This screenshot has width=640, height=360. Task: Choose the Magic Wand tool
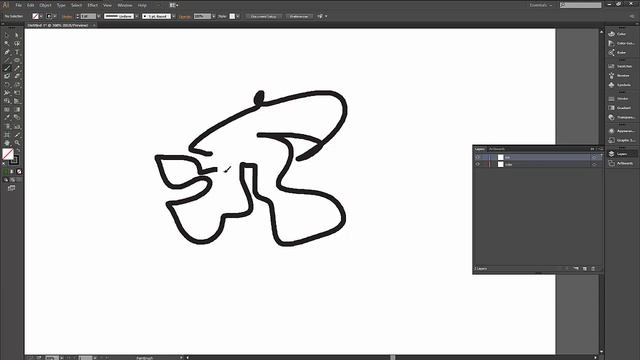click(x=7, y=43)
